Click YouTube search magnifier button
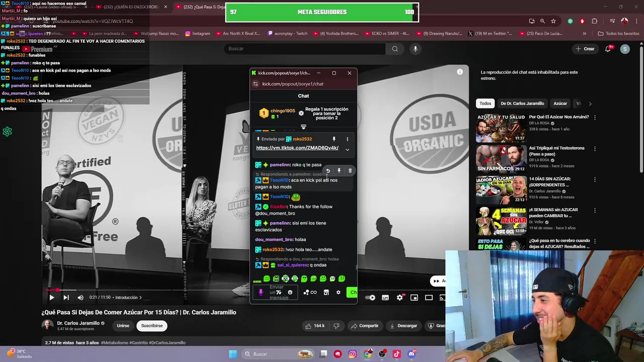 [395, 49]
